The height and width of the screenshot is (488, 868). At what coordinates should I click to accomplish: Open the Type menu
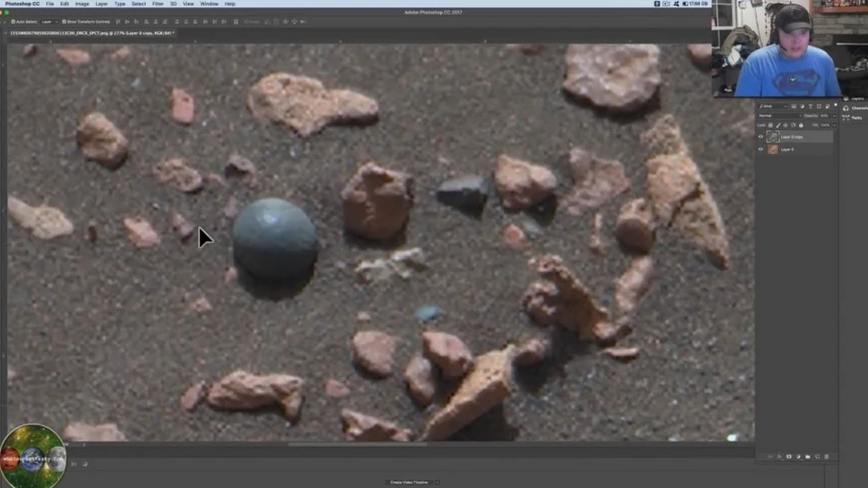point(120,4)
